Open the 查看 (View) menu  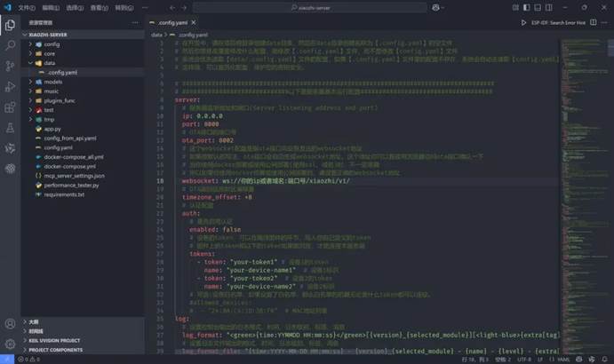[99, 7]
